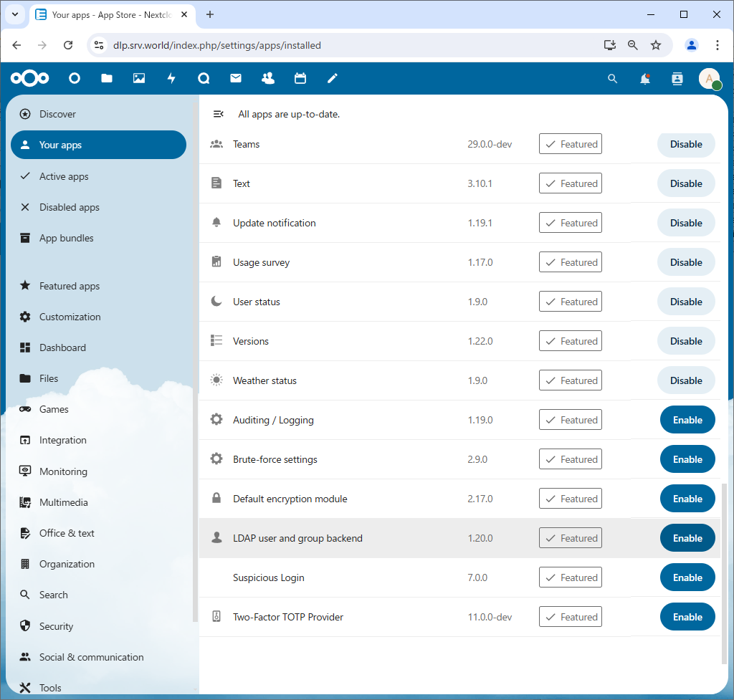The height and width of the screenshot is (700, 734).
Task: Open Featured apps category
Action: click(99, 286)
